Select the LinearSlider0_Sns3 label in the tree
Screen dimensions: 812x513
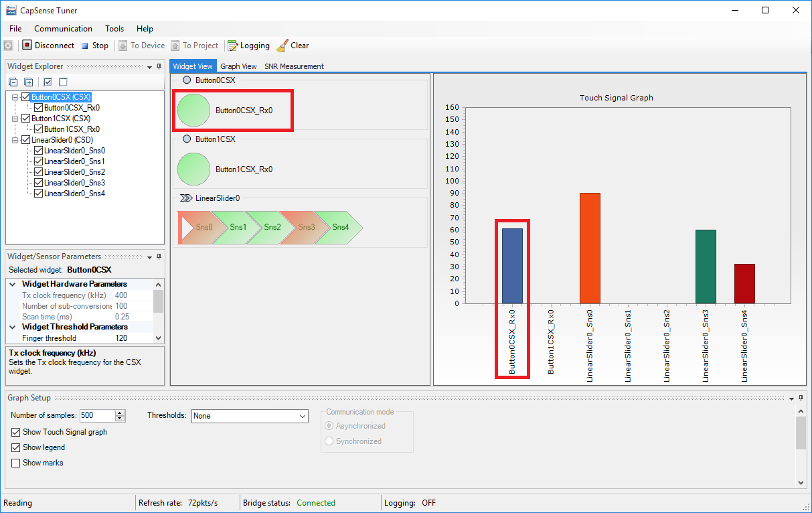pyautogui.click(x=74, y=183)
